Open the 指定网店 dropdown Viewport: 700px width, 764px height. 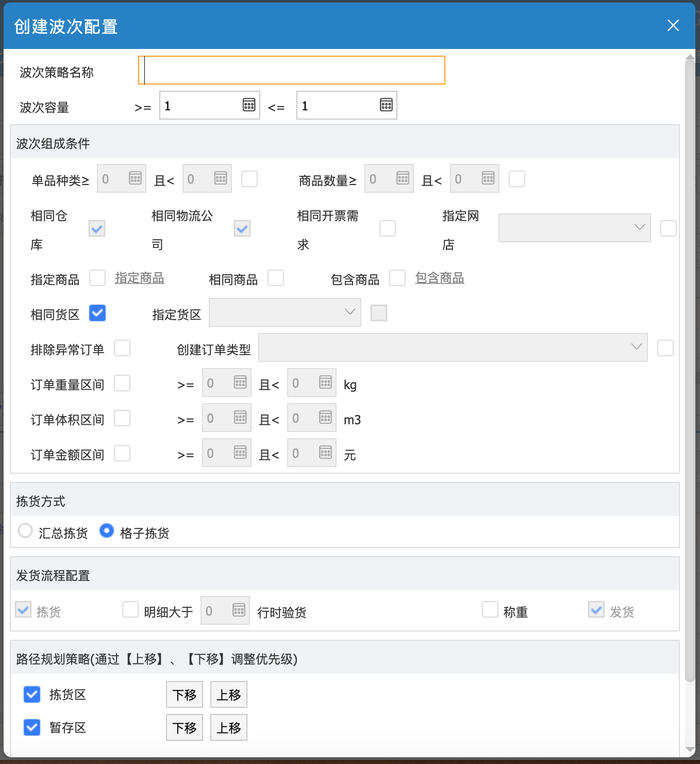(x=575, y=228)
